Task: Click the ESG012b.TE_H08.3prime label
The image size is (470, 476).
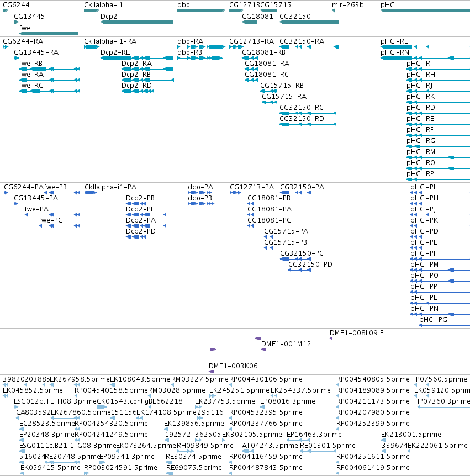Action: pos(55,401)
